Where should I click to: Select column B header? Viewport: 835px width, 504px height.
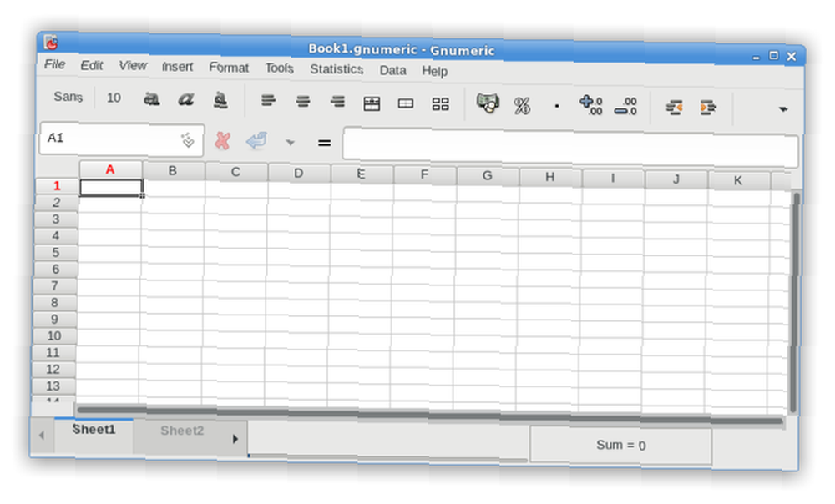pyautogui.click(x=173, y=171)
